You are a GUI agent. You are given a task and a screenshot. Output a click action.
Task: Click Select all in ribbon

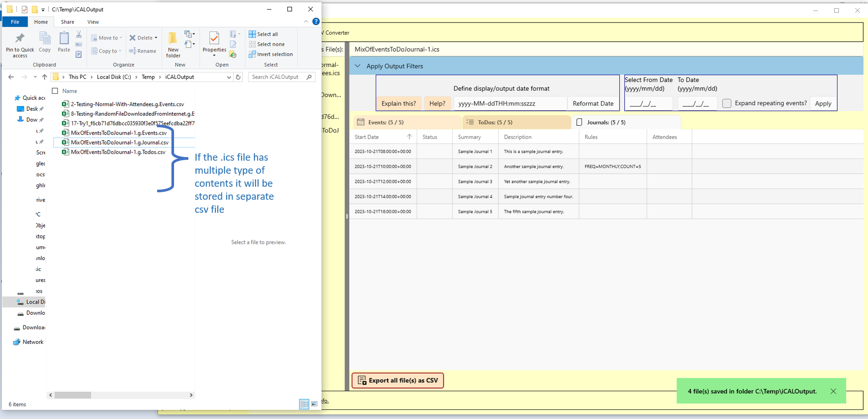pyautogui.click(x=263, y=34)
